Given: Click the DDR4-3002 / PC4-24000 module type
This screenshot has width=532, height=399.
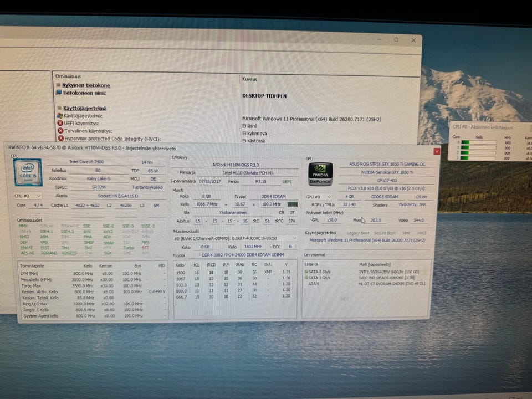Looking at the screenshot, I should (243, 255).
